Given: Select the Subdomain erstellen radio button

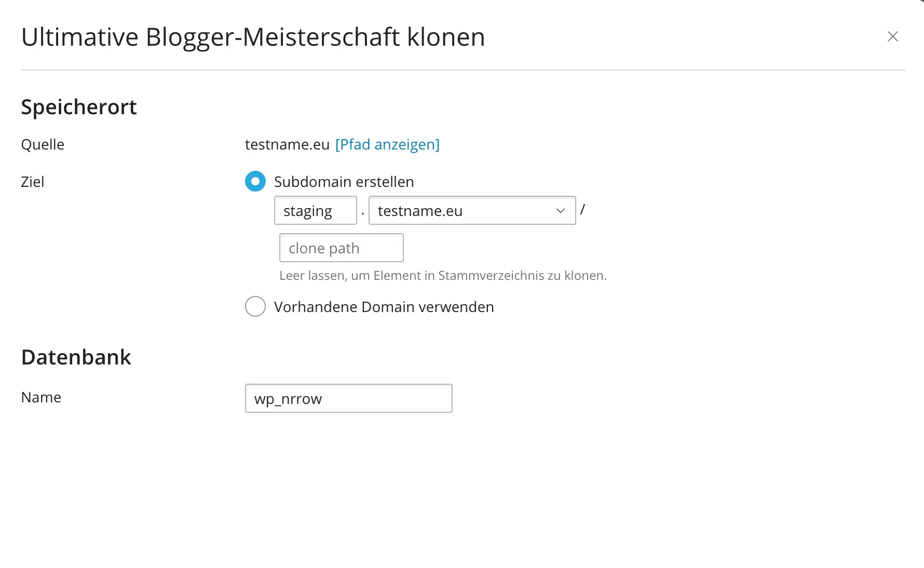Looking at the screenshot, I should (255, 181).
